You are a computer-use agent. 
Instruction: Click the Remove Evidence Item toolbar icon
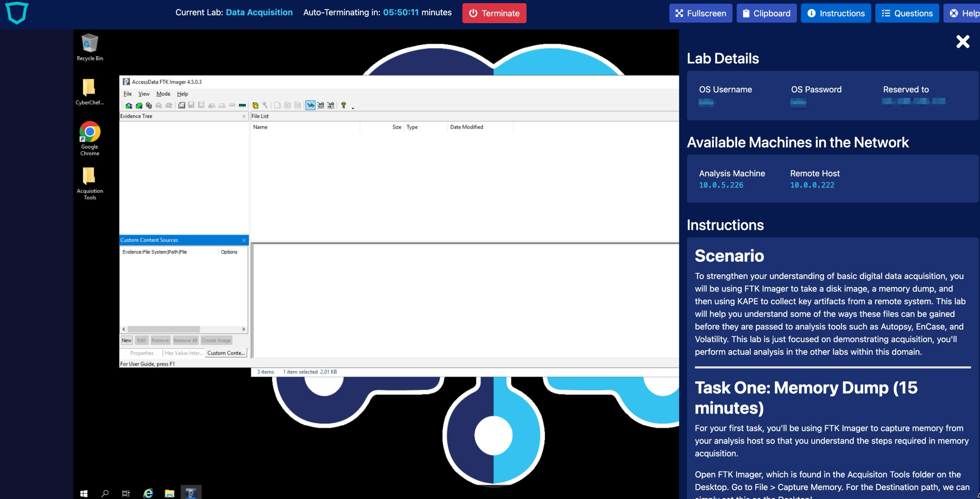[x=159, y=105]
